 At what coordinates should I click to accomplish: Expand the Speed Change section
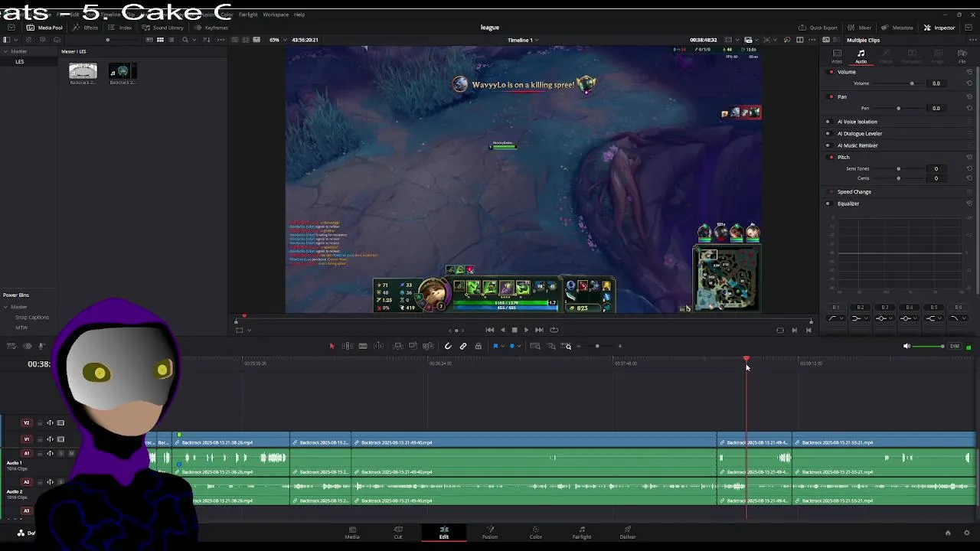(854, 191)
